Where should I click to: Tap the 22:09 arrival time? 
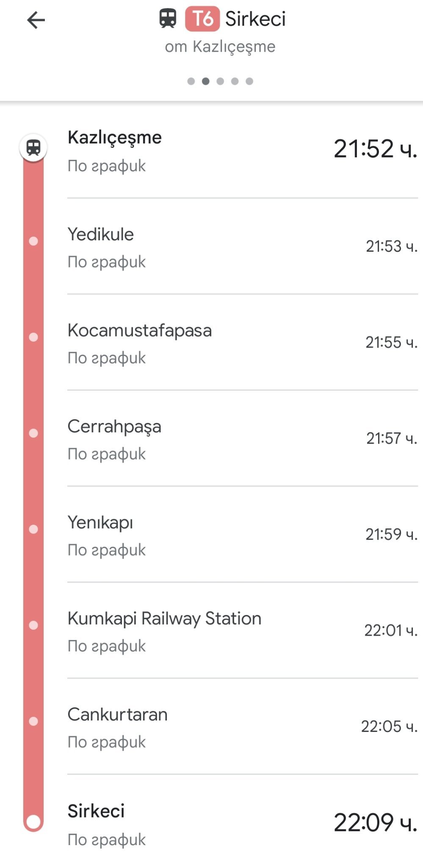pyautogui.click(x=375, y=822)
